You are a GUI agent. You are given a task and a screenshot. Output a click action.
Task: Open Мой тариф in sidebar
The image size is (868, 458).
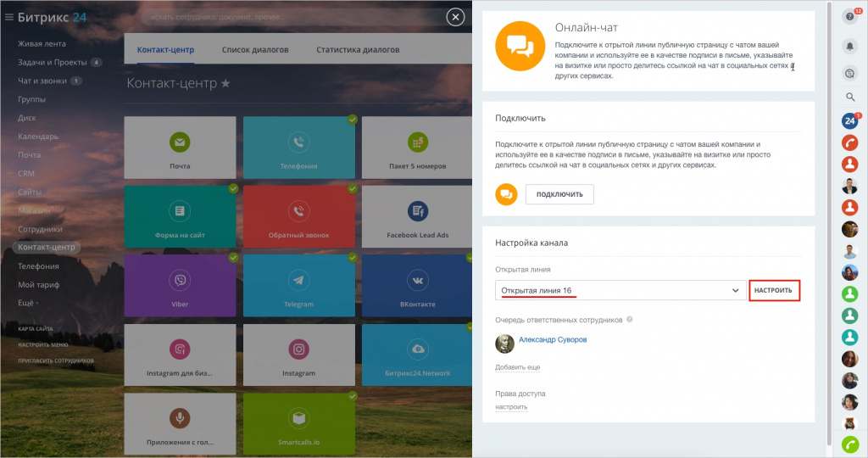tap(38, 285)
